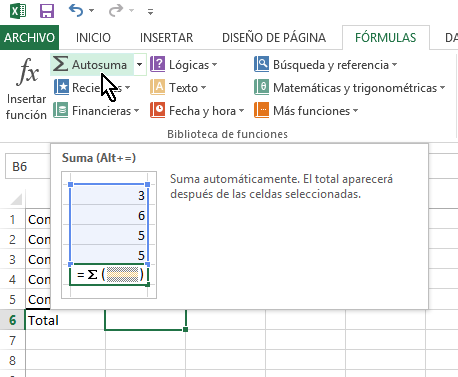458x377 pixels.
Task: Open the DISEÑO DE PÁGINA tab
Action: pyautogui.click(x=274, y=37)
